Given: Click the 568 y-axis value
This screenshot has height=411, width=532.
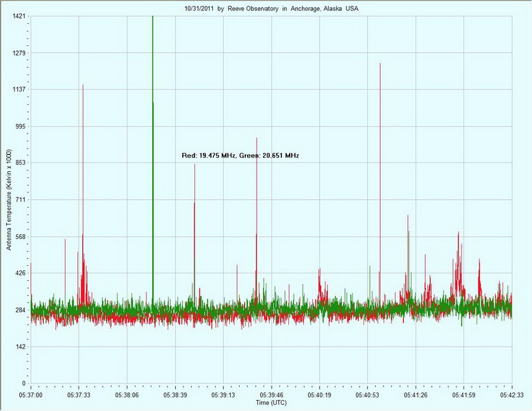Looking at the screenshot, I should point(21,236).
